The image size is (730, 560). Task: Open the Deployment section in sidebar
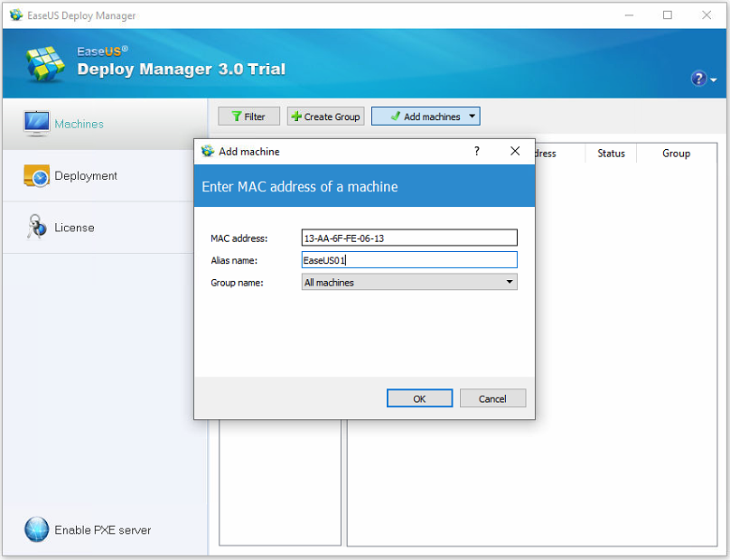[98, 175]
